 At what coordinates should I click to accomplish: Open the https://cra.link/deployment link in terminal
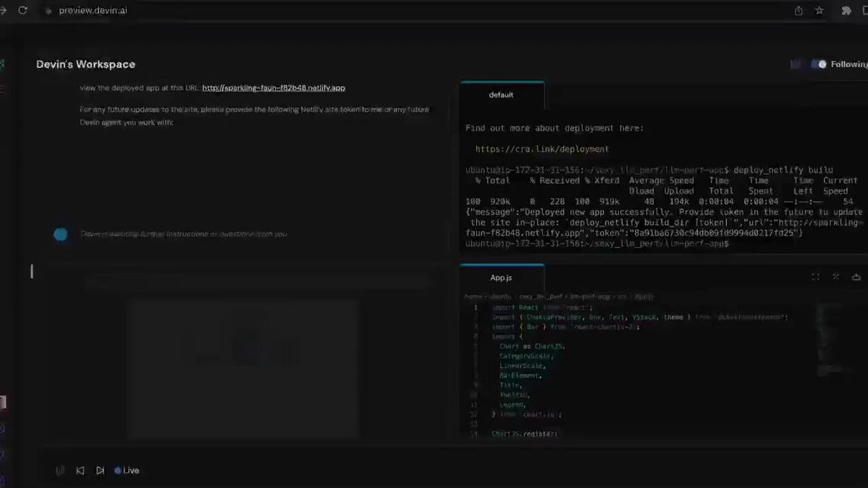(x=542, y=149)
